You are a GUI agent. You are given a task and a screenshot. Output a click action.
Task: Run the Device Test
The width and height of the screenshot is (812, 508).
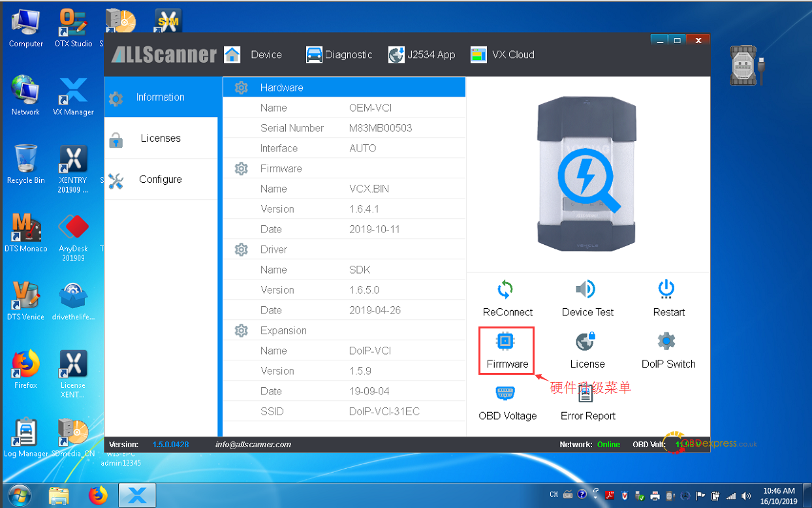587,290
